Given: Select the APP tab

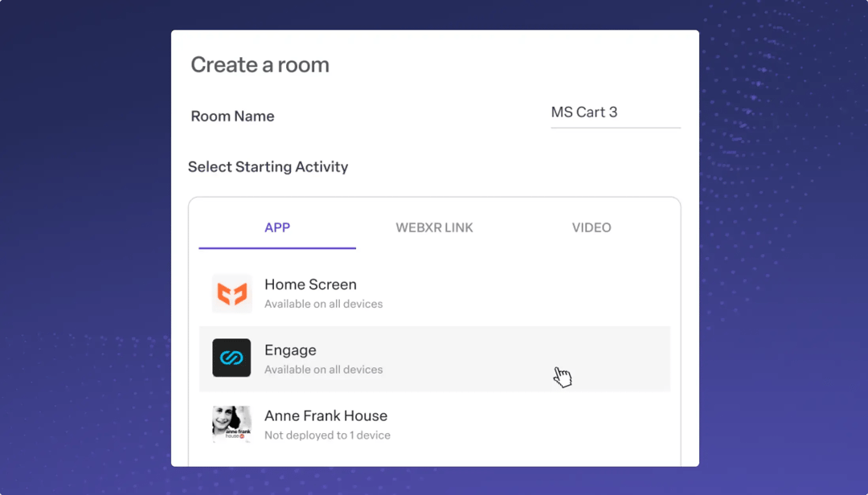Looking at the screenshot, I should (x=276, y=227).
